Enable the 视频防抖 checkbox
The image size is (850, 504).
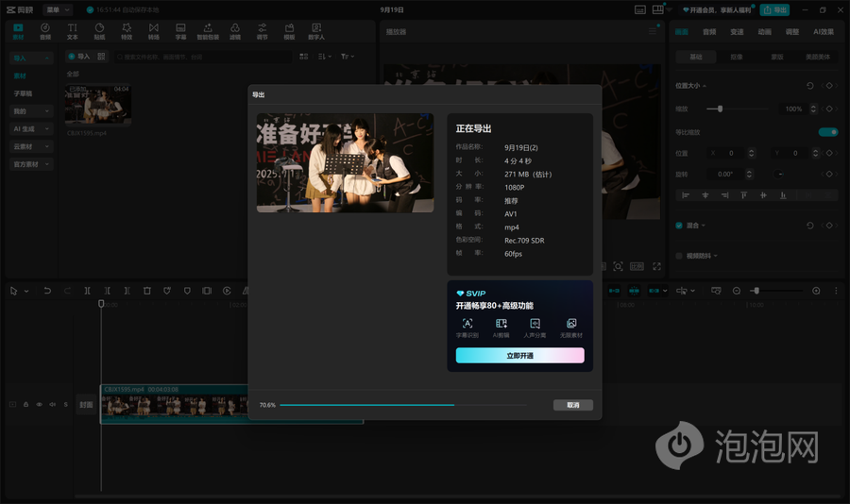coord(679,256)
